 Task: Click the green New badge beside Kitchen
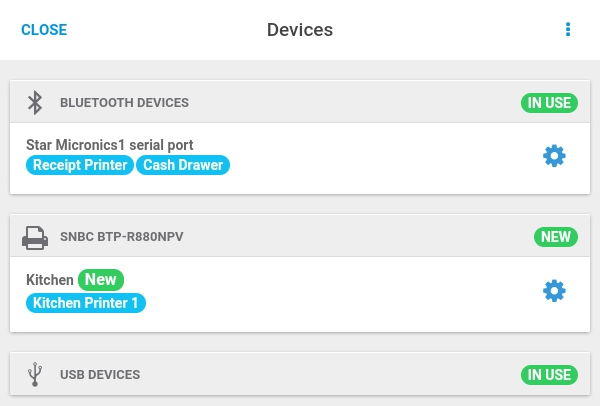101,280
